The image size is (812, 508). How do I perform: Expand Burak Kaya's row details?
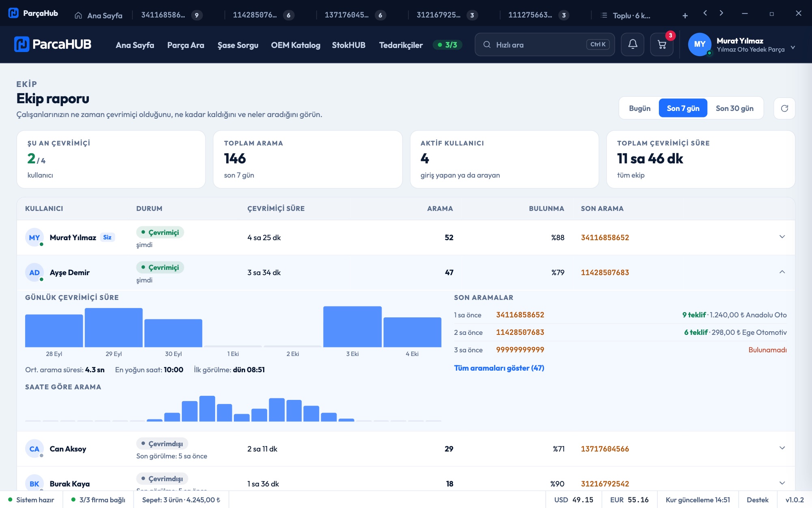782,483
